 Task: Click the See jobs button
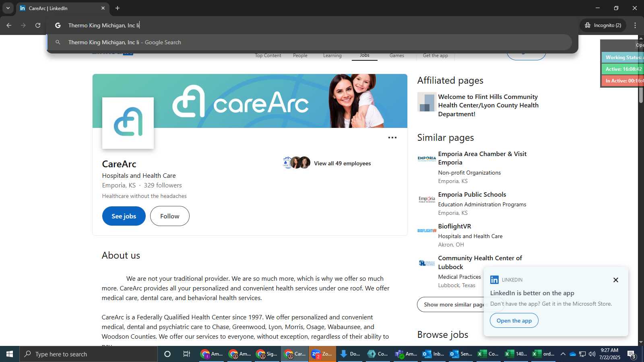pos(124,216)
